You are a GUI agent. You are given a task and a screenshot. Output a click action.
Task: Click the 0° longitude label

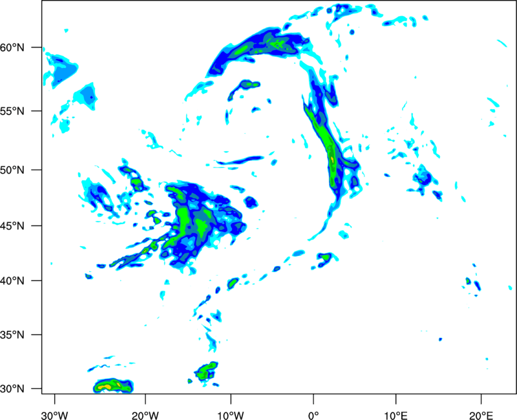click(x=313, y=415)
